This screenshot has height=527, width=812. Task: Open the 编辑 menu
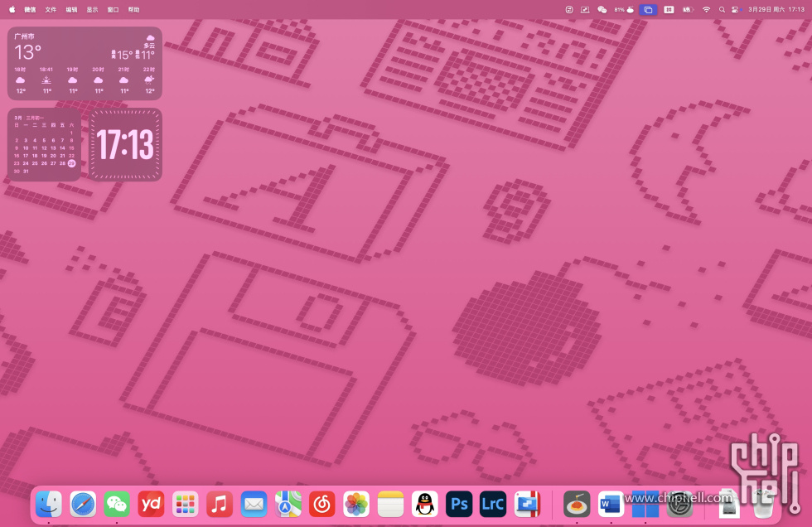71,9
